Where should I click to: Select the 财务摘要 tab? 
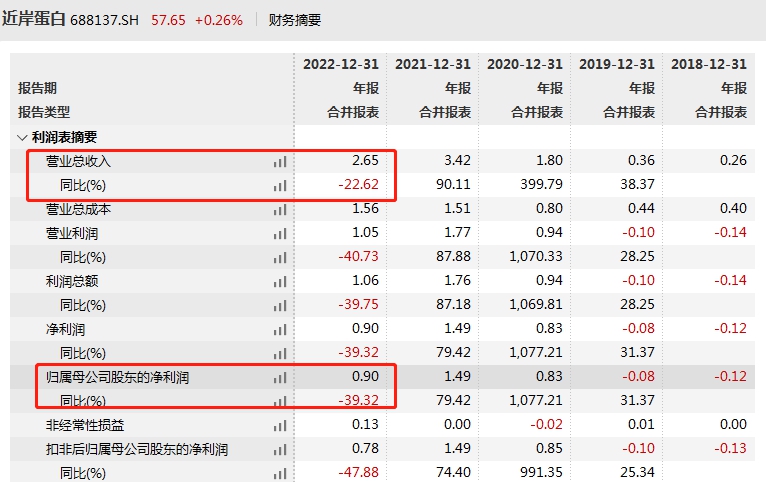click(295, 20)
